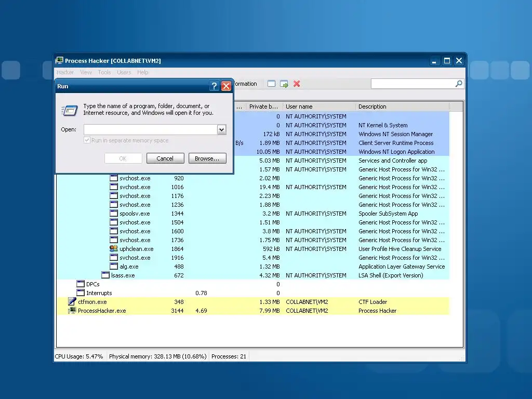Open the Help menu

click(x=143, y=72)
